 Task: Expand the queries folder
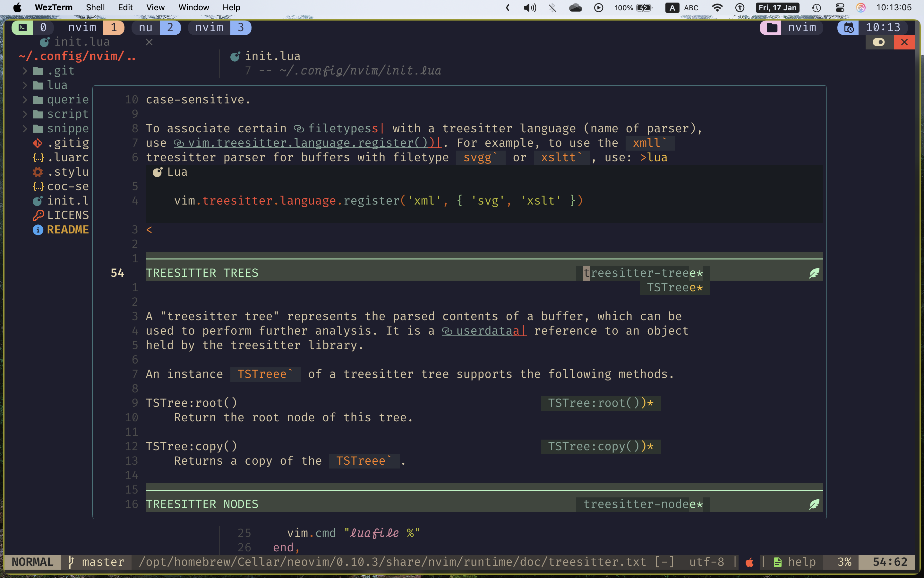[x=25, y=100]
